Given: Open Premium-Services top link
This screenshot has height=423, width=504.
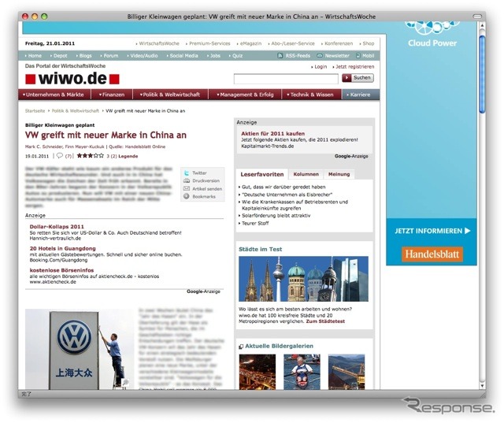Looking at the screenshot, I should click(x=209, y=43).
